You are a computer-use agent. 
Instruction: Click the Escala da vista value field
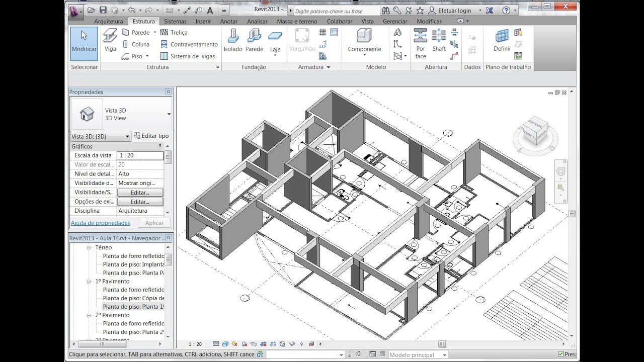(x=140, y=155)
